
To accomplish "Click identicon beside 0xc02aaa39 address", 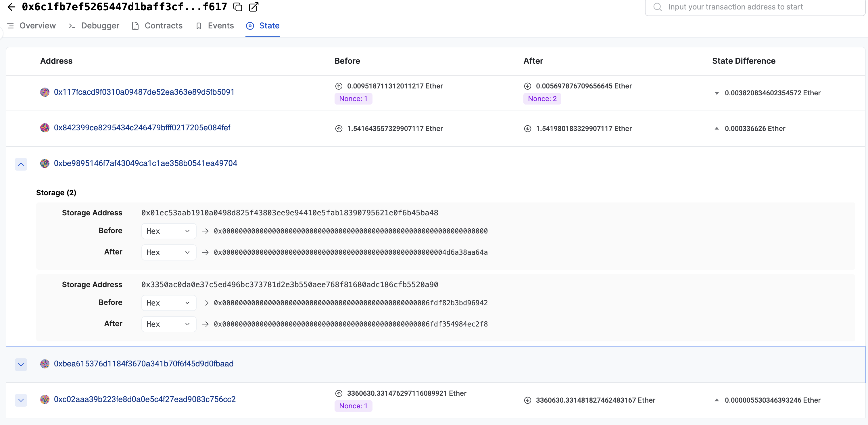I will (45, 399).
